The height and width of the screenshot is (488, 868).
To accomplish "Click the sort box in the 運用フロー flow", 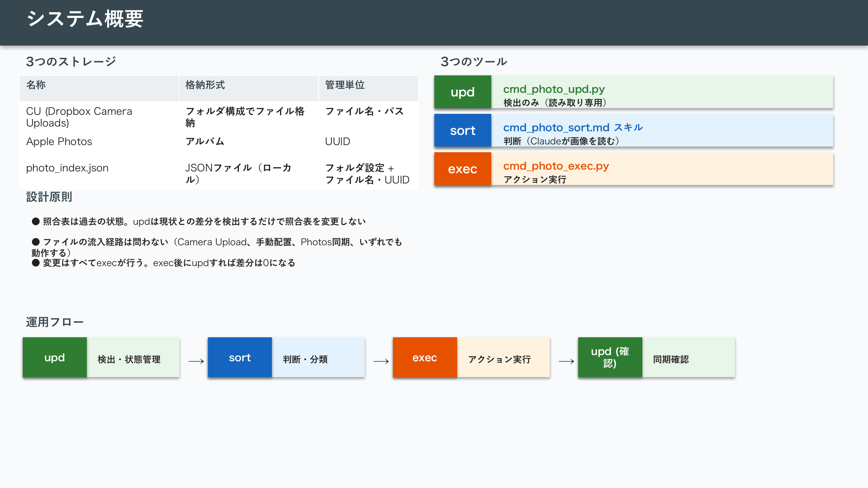I will coord(240,357).
